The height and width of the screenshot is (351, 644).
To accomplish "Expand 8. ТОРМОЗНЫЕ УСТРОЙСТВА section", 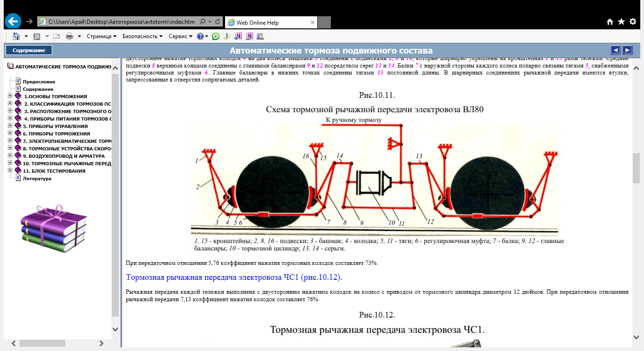I will pos(10,148).
